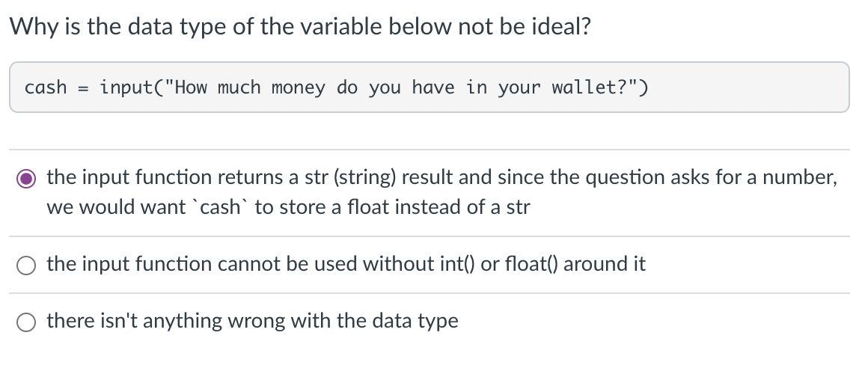Click the variable name "cash" in the code snippet
868x365 pixels.
[46, 88]
